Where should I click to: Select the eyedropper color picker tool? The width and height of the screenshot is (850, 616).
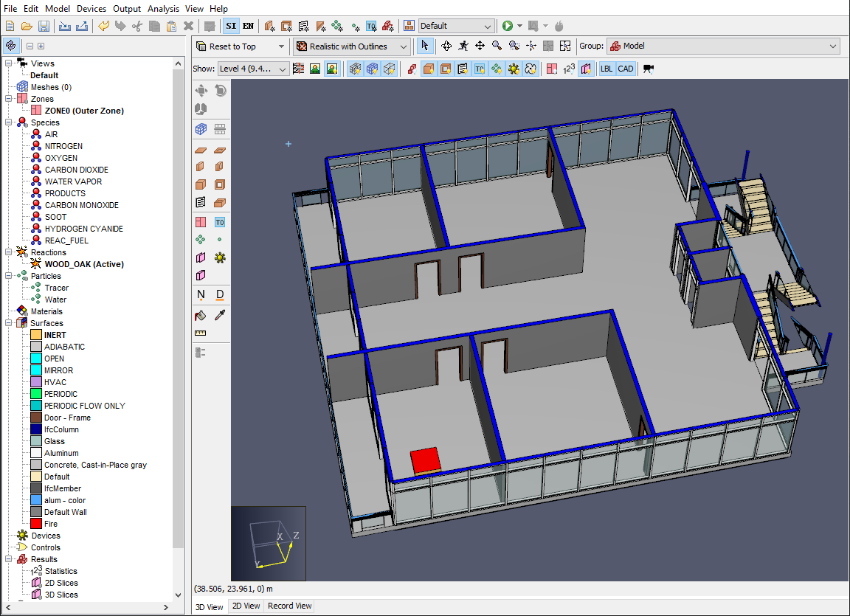click(x=220, y=315)
